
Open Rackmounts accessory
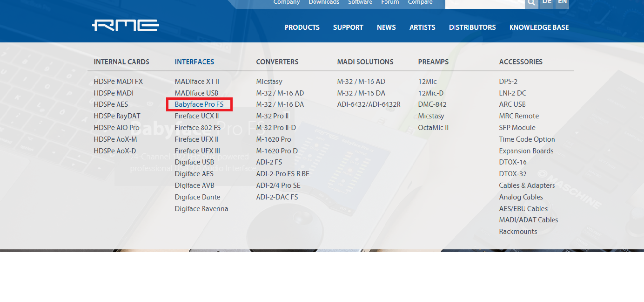pos(518,232)
